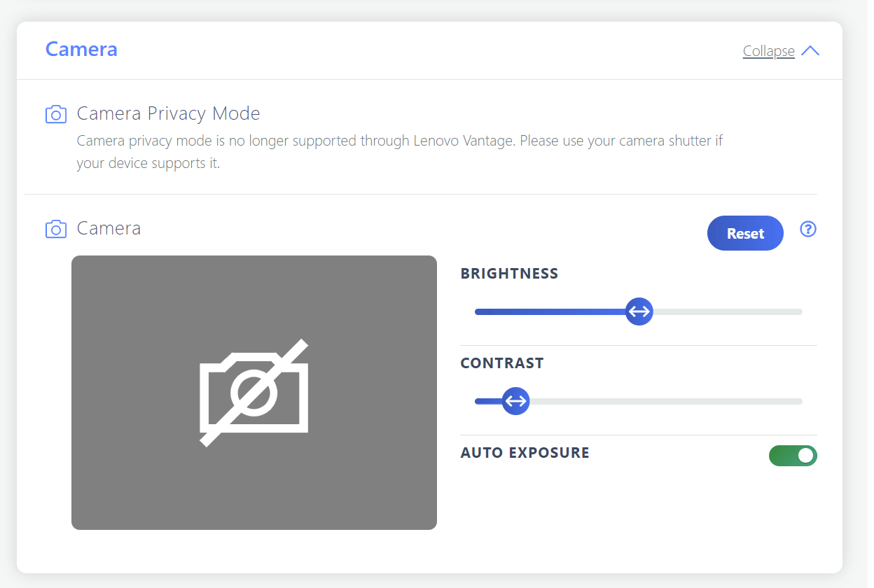Image resolution: width=874 pixels, height=588 pixels.
Task: Open help via the question mark icon
Action: pos(808,229)
